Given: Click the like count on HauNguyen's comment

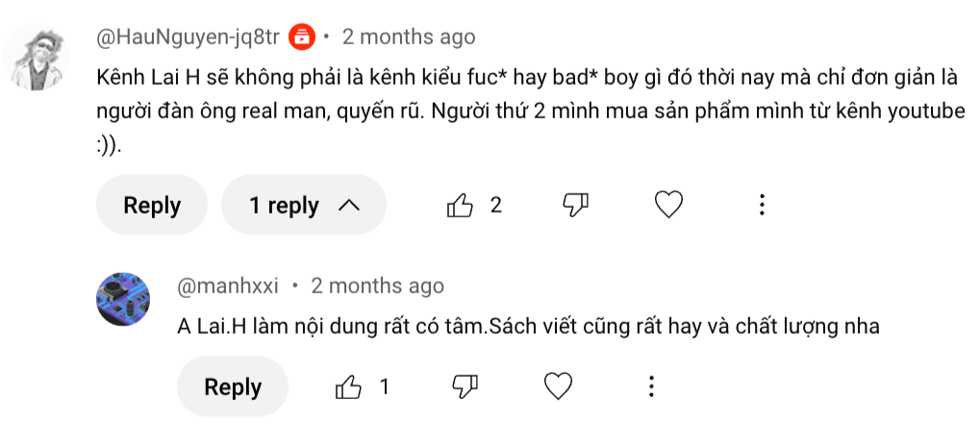Looking at the screenshot, I should 496,205.
